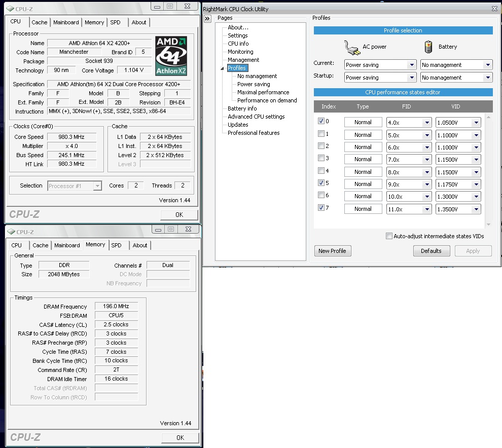Switch to Cache tab in top CPU-Z

tap(40, 22)
